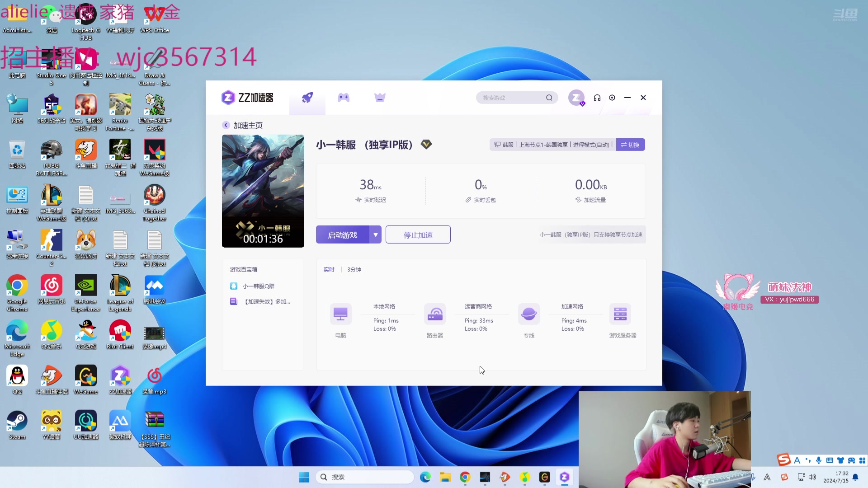Expand the 启动游戏 dropdown arrow
The width and height of the screenshot is (868, 488).
click(x=376, y=235)
